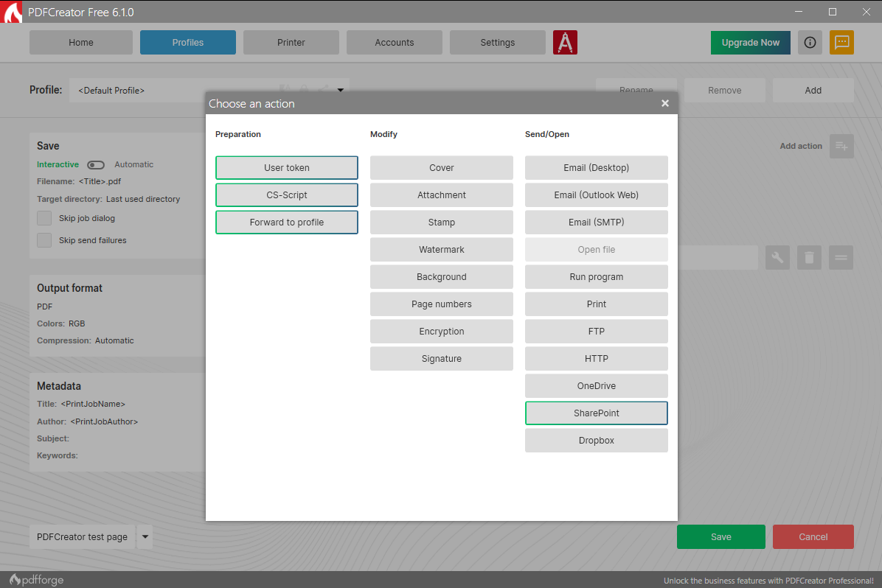Select the Background action
This screenshot has height=588, width=882.
click(442, 276)
